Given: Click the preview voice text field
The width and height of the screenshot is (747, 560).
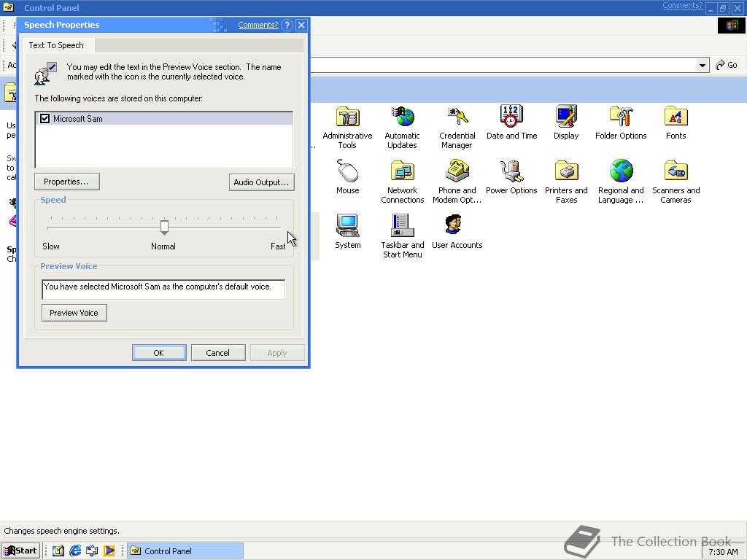Looking at the screenshot, I should 163,289.
